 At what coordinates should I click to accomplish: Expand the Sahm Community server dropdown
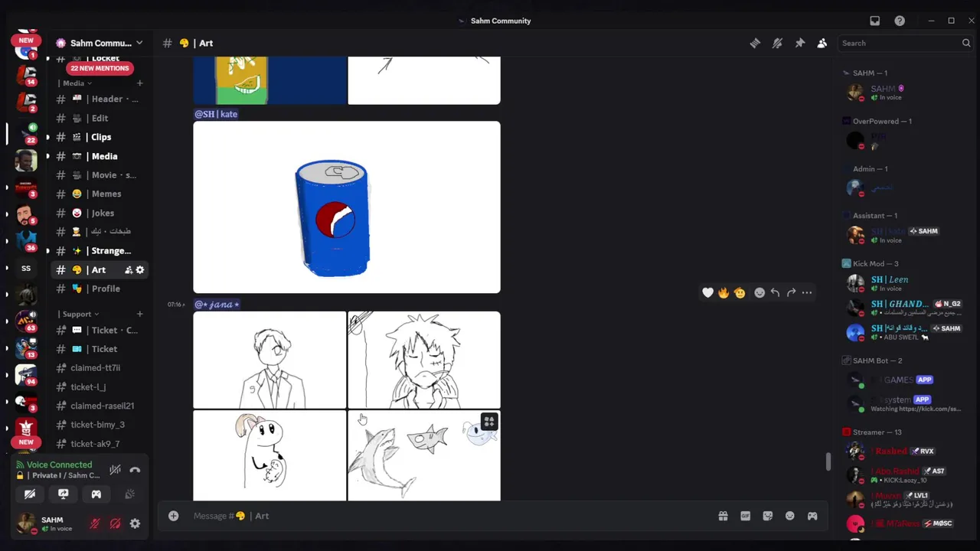coord(139,43)
